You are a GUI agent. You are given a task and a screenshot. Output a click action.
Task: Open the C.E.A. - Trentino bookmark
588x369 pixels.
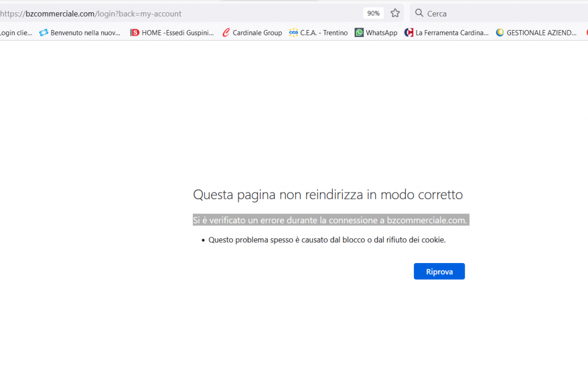(x=318, y=32)
